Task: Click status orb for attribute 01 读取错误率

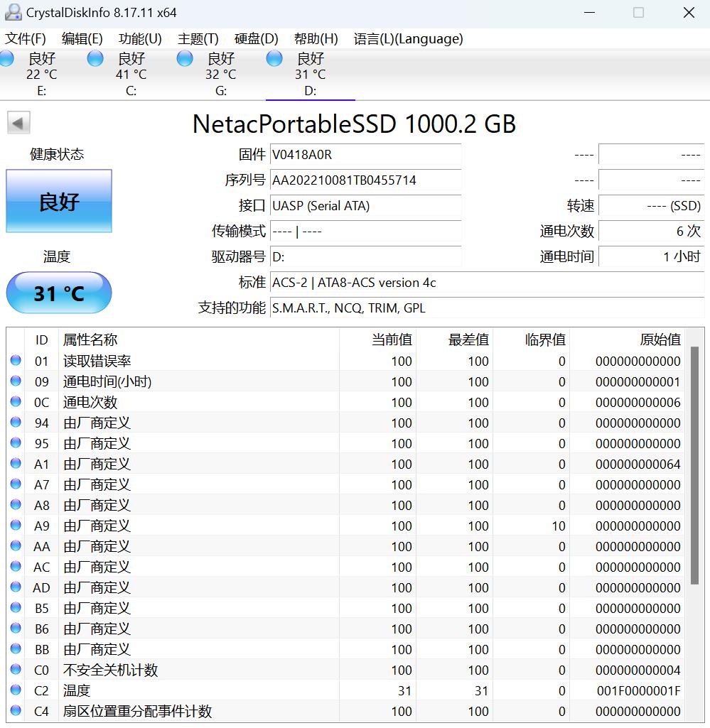Action: click(16, 361)
